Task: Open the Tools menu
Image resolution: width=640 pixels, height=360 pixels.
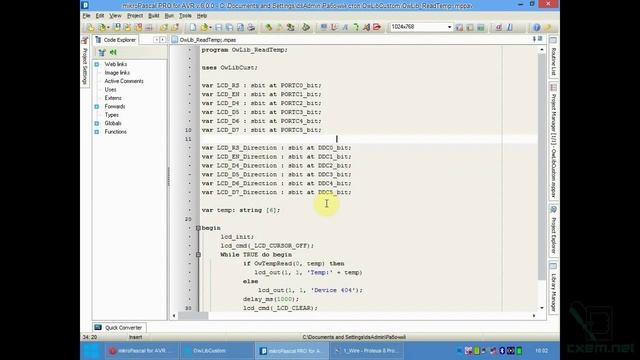Action: (185, 16)
